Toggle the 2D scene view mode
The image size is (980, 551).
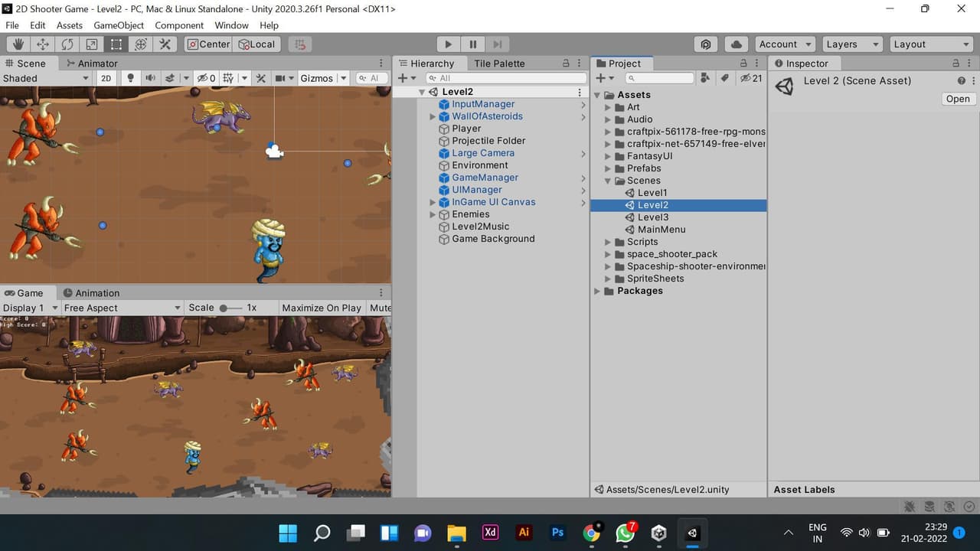(x=106, y=78)
